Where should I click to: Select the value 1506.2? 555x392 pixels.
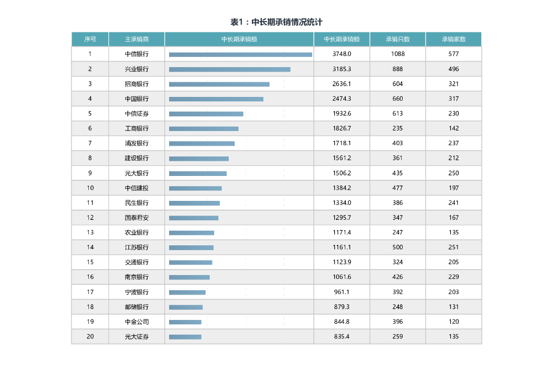341,173
